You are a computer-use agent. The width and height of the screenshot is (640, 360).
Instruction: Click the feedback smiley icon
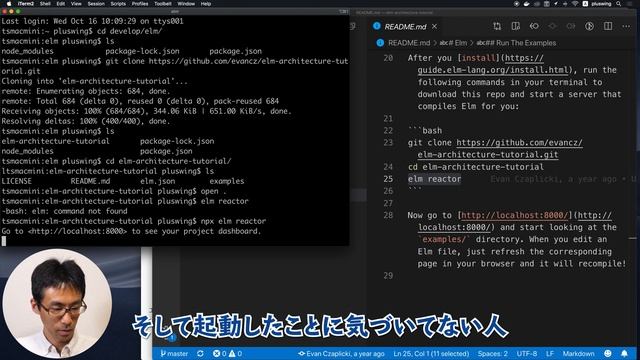[608, 353]
